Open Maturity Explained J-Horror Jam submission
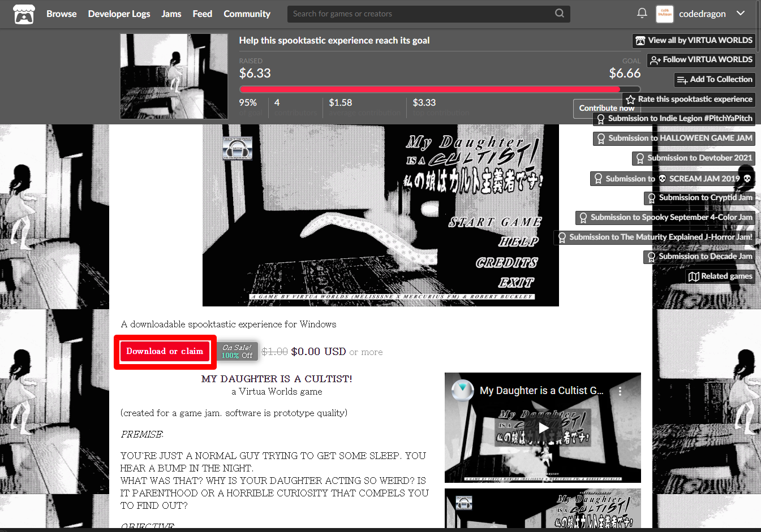 [655, 237]
